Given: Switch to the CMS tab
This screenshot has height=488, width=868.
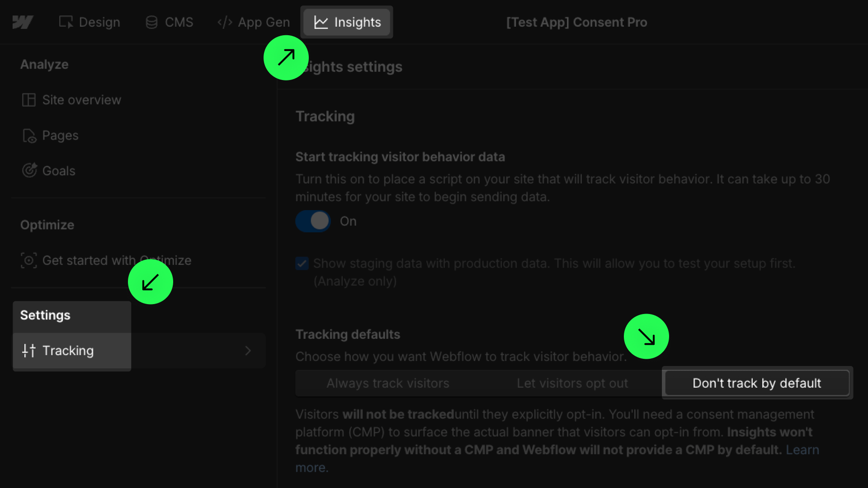Looking at the screenshot, I should click(x=170, y=22).
